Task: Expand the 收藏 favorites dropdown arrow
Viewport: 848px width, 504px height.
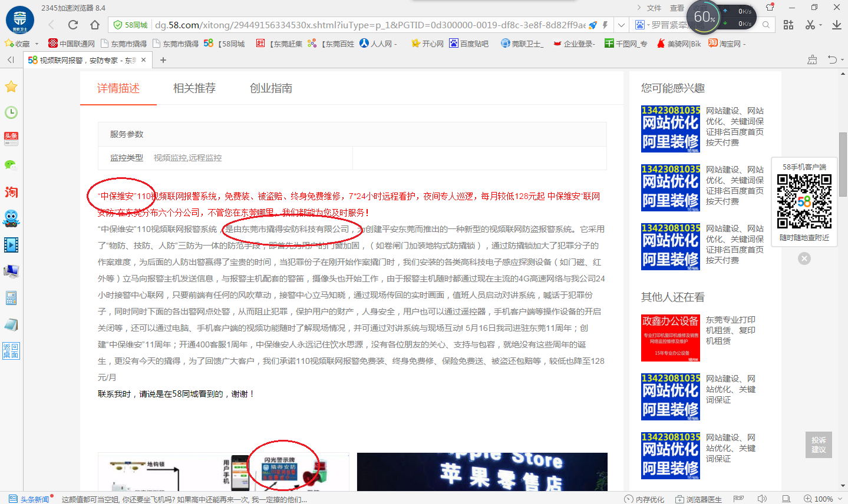Action: (x=37, y=44)
